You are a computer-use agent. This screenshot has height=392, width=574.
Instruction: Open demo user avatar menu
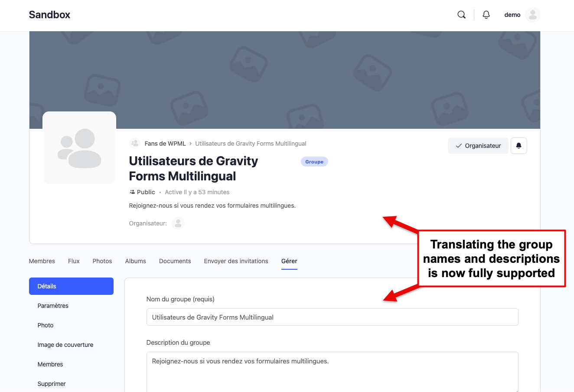click(x=533, y=15)
